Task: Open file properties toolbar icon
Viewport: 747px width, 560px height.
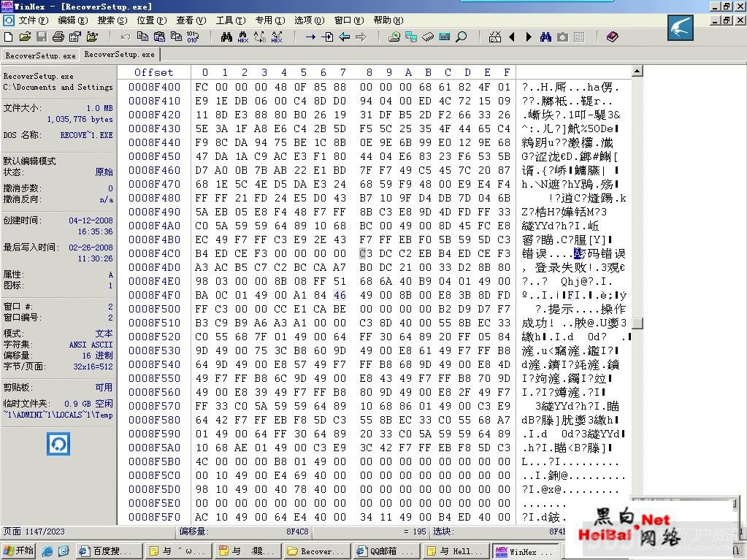Action: coord(75,37)
